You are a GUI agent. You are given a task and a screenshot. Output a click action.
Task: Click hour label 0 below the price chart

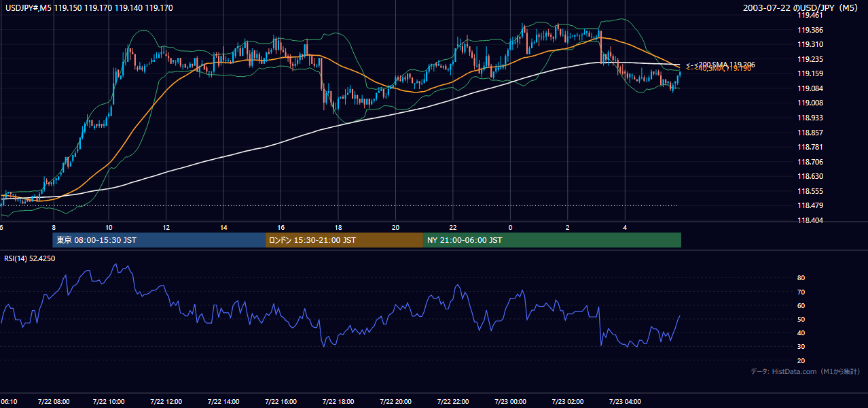(509, 227)
